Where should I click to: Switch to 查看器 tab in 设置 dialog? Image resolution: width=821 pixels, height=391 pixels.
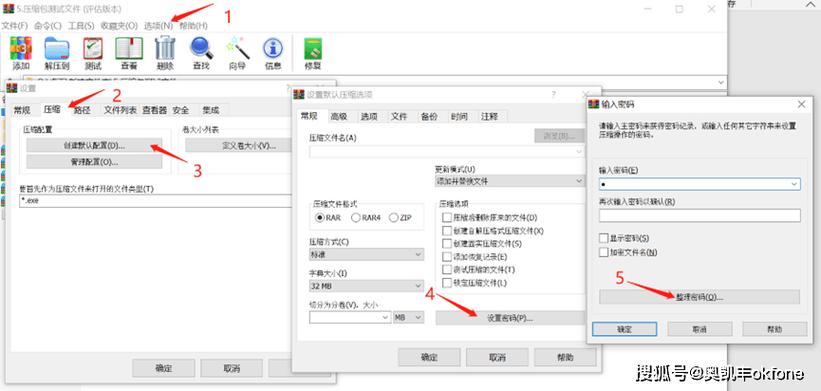tap(154, 110)
